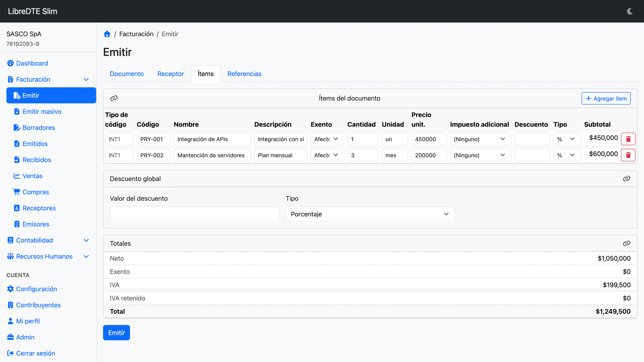Open discount Tipo % dropdown for PRY-001 row
Screen dimensions: 644x362
[x=567, y=139]
